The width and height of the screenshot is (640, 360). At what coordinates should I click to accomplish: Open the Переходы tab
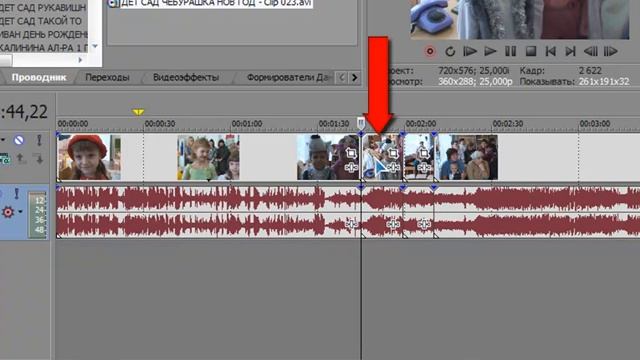click(x=107, y=77)
